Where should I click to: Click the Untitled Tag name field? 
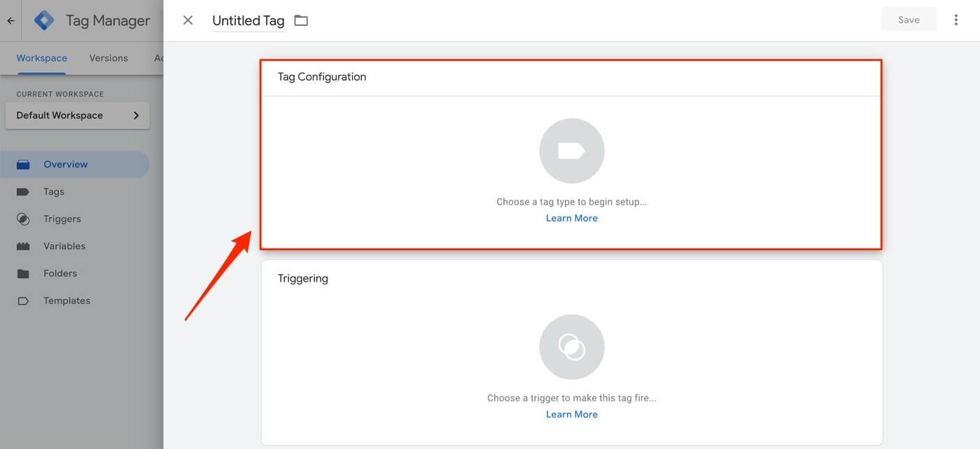coord(248,20)
